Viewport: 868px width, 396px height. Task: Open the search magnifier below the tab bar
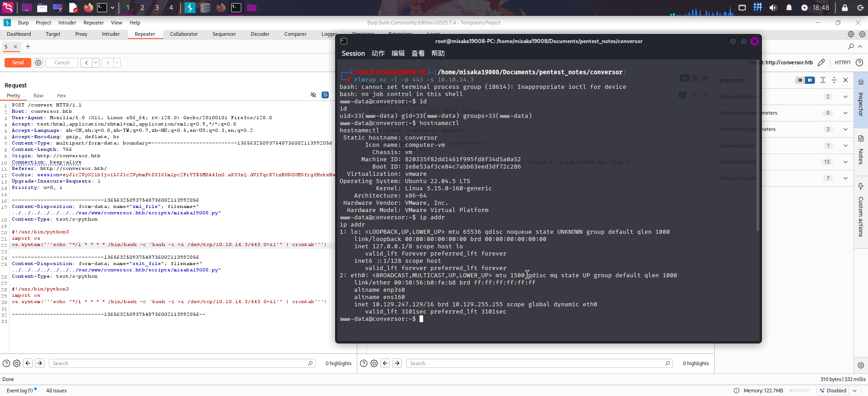pyautogui.click(x=851, y=46)
